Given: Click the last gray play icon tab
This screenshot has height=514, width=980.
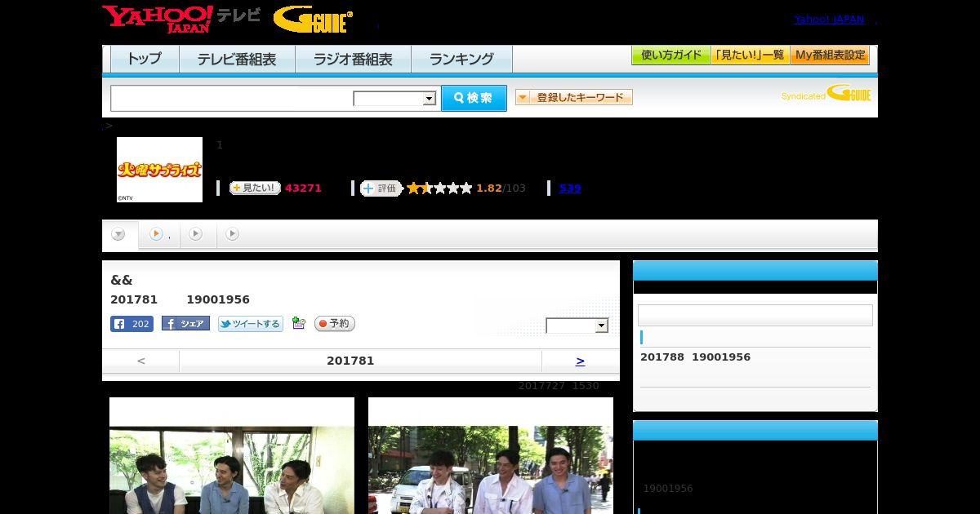Looking at the screenshot, I should (x=233, y=234).
